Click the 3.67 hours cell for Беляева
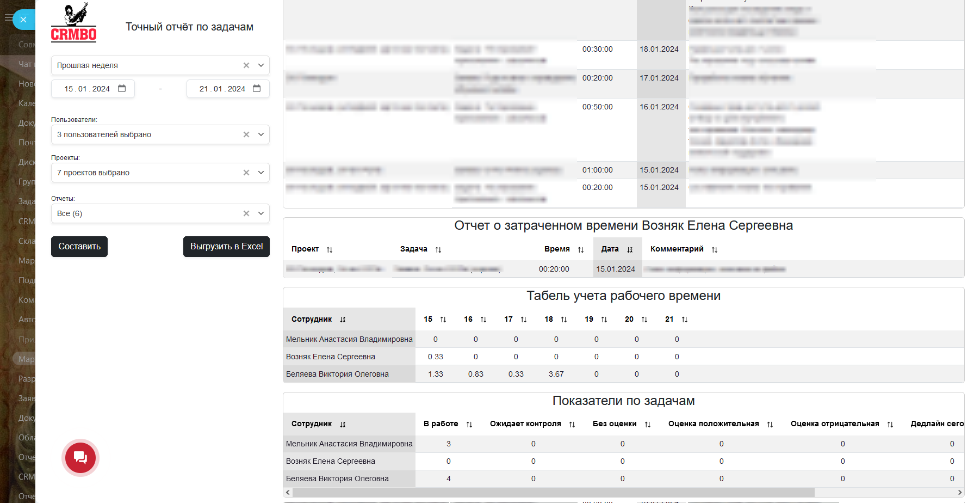The width and height of the screenshot is (980, 503). point(556,374)
